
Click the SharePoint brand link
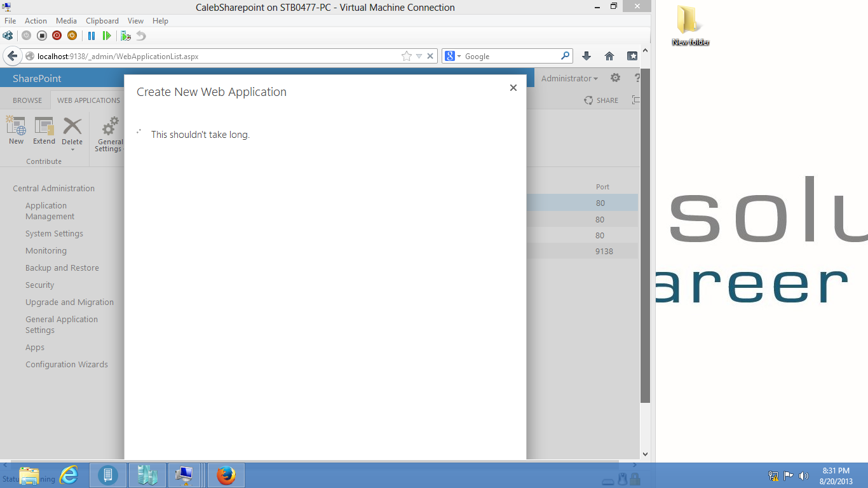coord(37,78)
